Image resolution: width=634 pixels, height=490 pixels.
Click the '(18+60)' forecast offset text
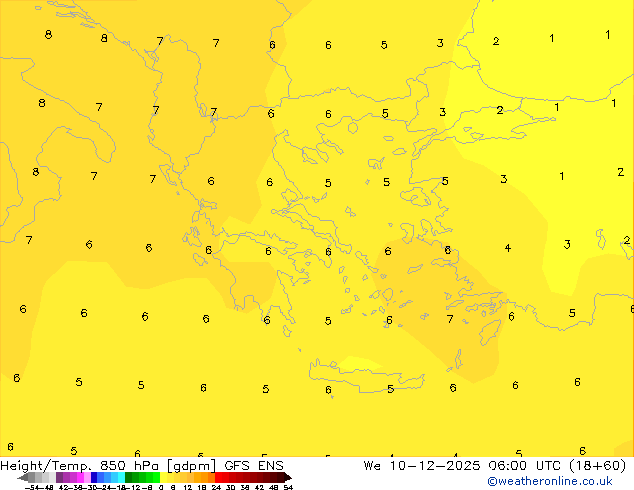pos(598,466)
